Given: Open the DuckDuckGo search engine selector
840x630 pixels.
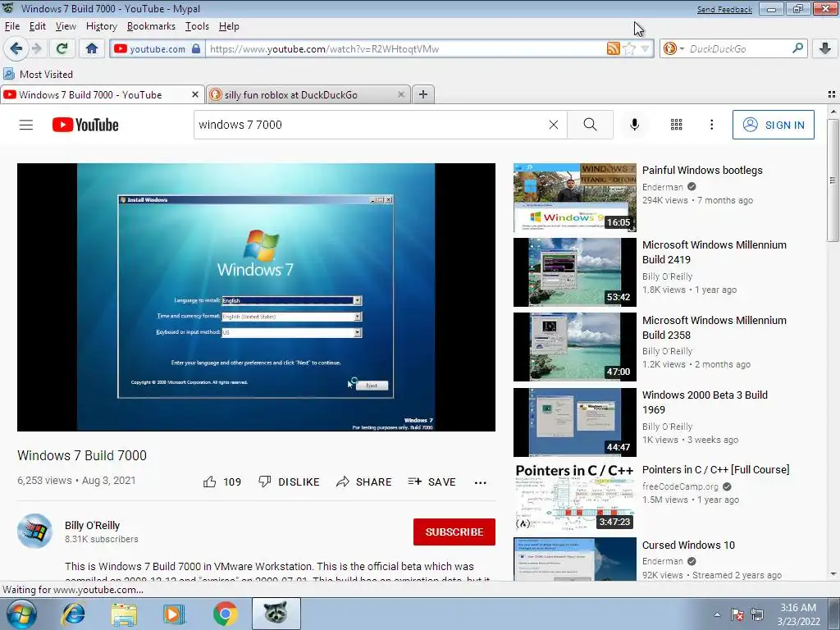Looking at the screenshot, I should 673,48.
